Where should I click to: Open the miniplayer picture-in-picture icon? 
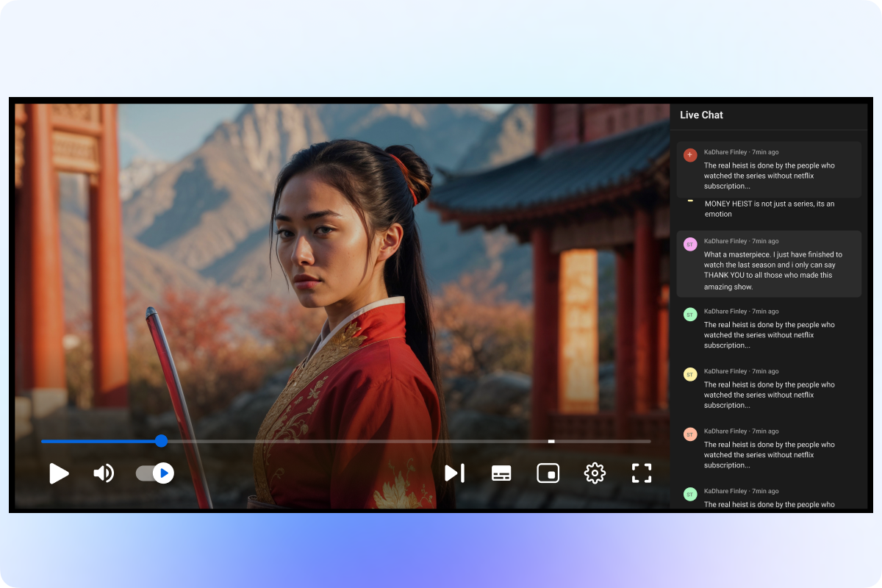[548, 473]
